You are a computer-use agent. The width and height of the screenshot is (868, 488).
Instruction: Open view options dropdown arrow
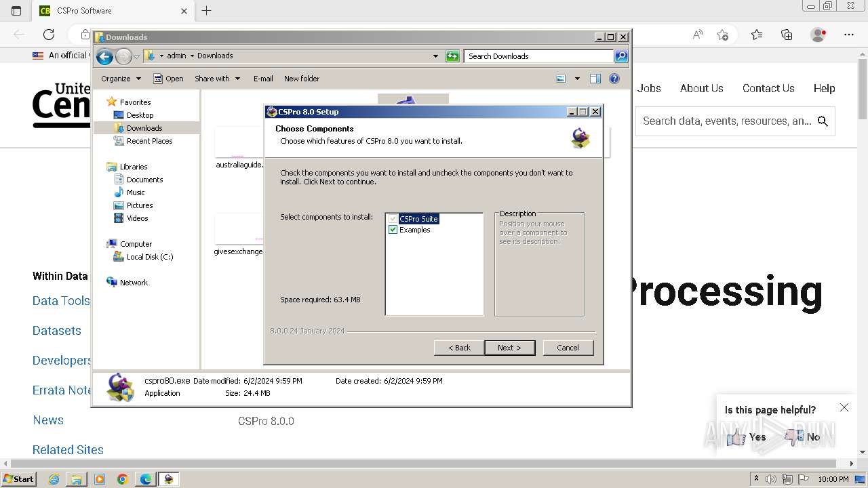(x=577, y=79)
